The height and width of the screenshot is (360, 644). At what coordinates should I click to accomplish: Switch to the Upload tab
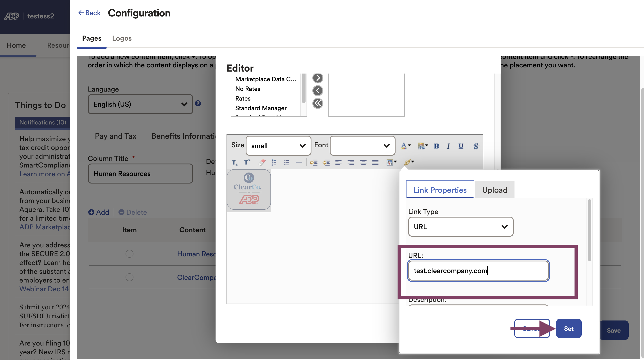(x=495, y=190)
